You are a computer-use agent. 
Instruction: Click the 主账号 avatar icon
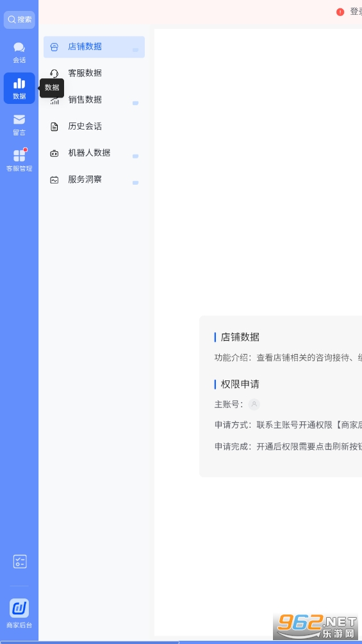coord(254,405)
